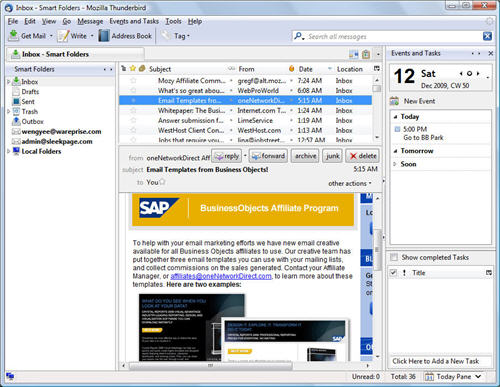Go to next day arrow

tap(478, 73)
